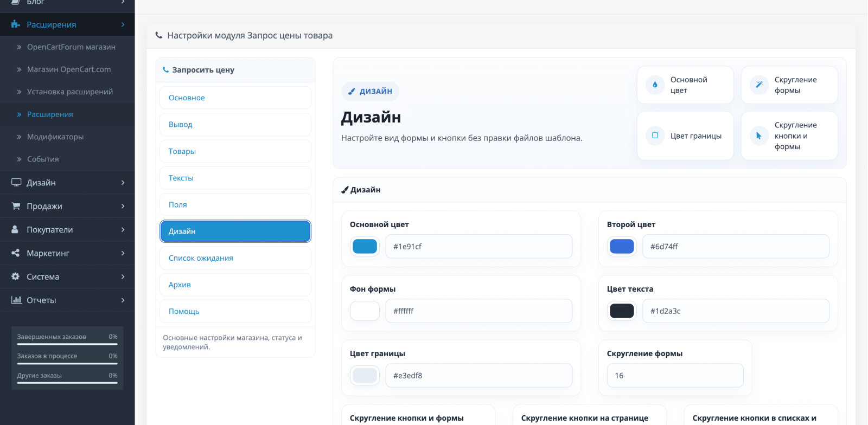Screen dimensions: 868x425
Task: Open color picker swatch for Фон формы
Action: tap(365, 311)
